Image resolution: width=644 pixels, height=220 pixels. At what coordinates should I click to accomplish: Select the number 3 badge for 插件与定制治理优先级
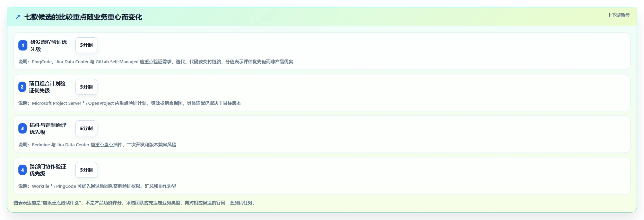point(23,128)
